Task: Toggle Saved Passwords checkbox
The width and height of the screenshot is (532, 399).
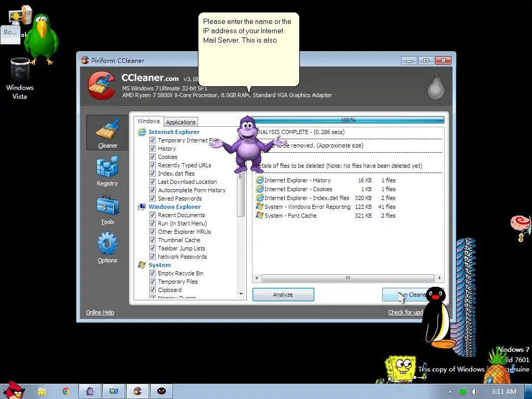Action: (152, 198)
